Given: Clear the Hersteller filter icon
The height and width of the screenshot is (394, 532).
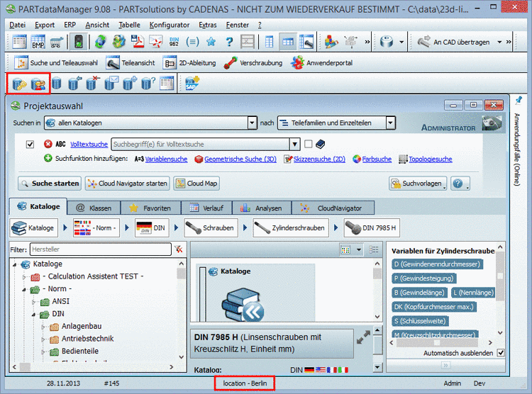Looking at the screenshot, I should pos(179,249).
